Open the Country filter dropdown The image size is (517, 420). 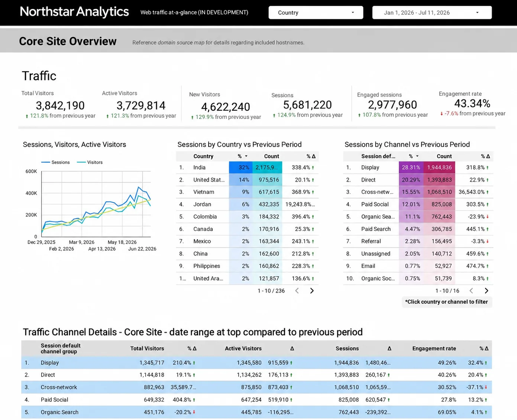tap(316, 13)
